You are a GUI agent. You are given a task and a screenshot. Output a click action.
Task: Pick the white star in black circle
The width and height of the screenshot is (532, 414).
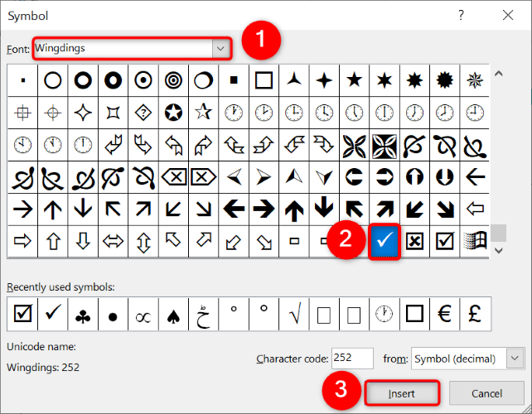(x=173, y=113)
